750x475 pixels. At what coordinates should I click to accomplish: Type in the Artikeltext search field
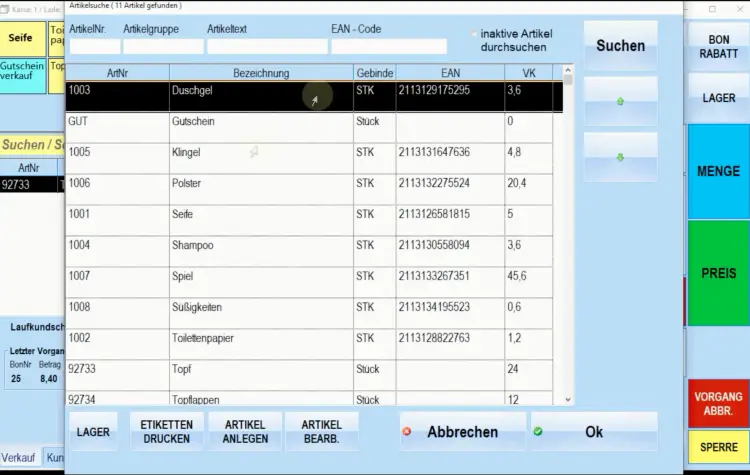click(x=266, y=46)
